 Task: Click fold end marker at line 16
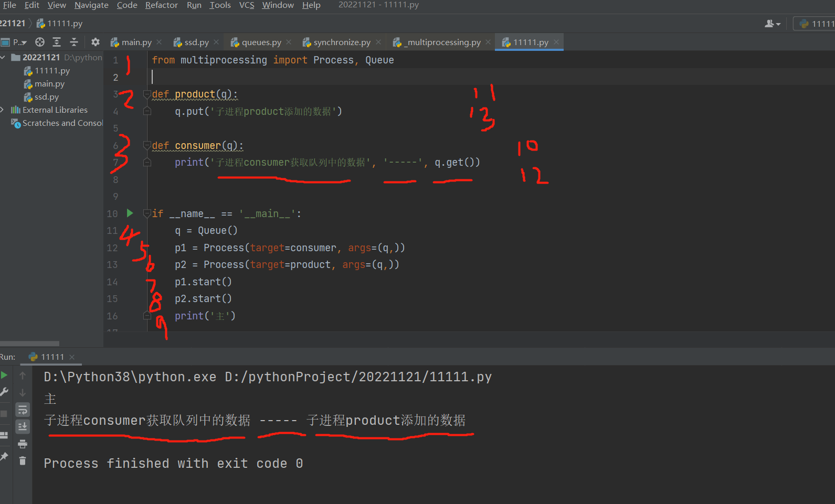coord(147,316)
